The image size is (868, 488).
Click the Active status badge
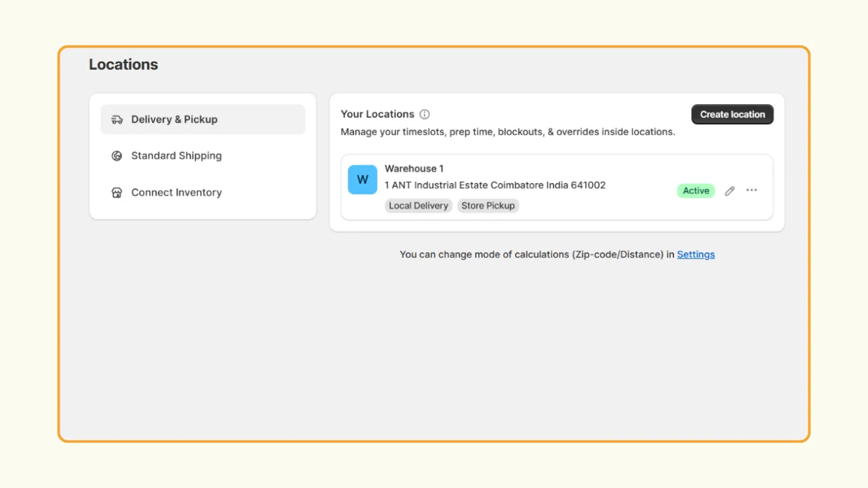[x=696, y=190]
